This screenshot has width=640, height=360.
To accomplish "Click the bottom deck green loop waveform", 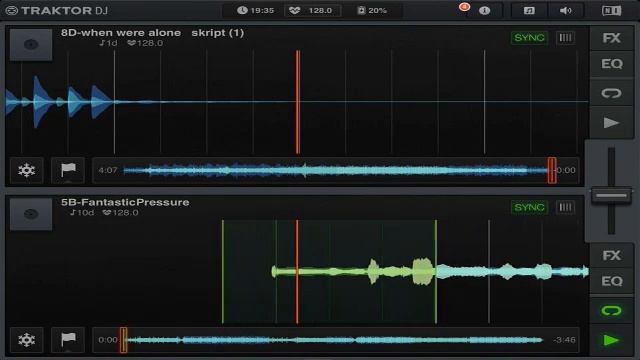I will 353,271.
